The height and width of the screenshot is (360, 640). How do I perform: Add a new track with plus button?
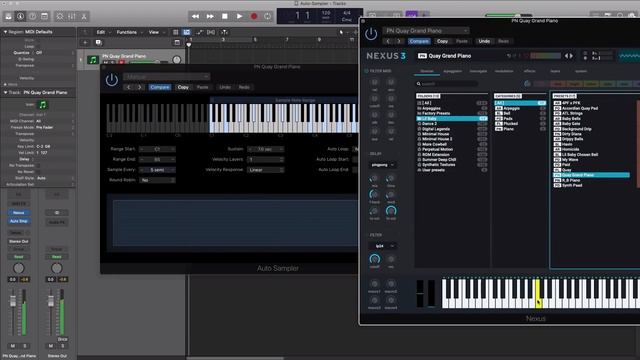click(x=85, y=42)
